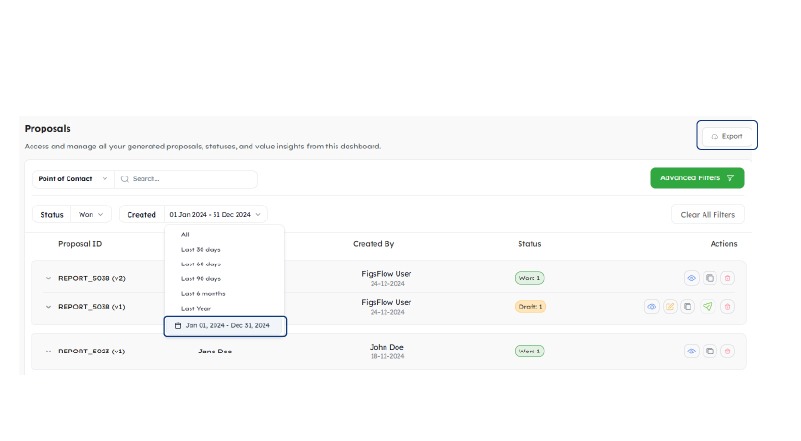Click the Proposals page heading
This screenshot has width=801, height=441.
click(x=48, y=129)
